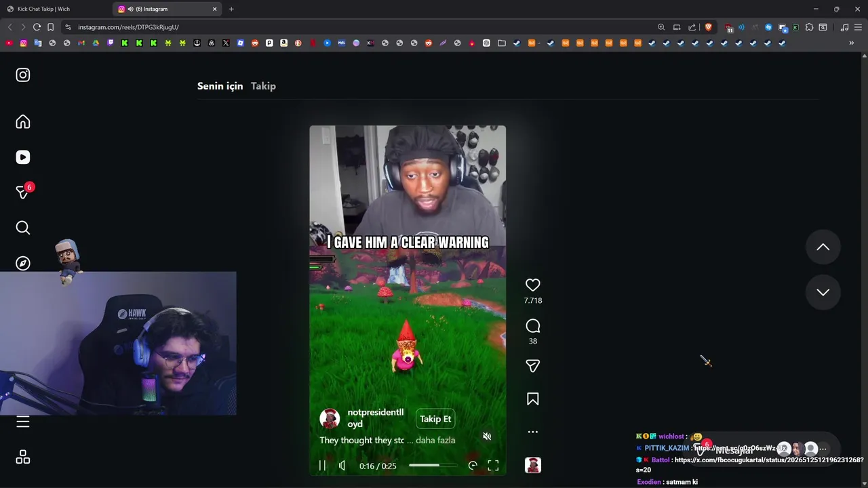Seek on the reel progress bar
The height and width of the screenshot is (488, 868).
click(x=433, y=466)
